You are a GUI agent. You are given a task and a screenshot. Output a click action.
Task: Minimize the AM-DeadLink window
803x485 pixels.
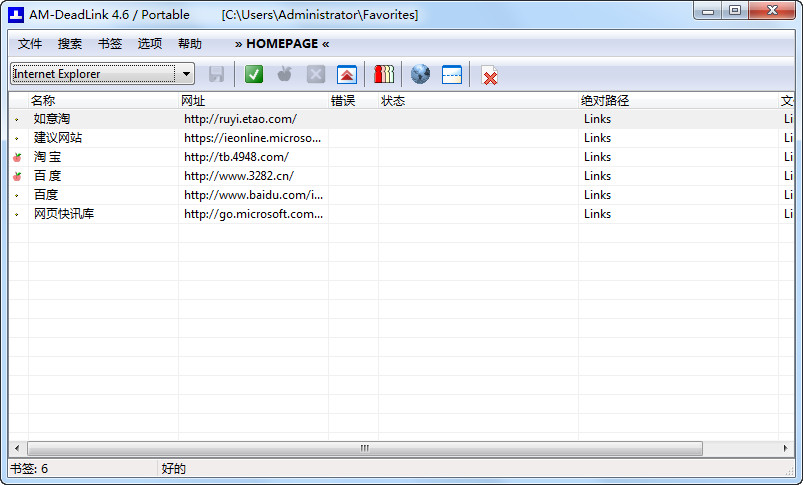click(x=708, y=10)
